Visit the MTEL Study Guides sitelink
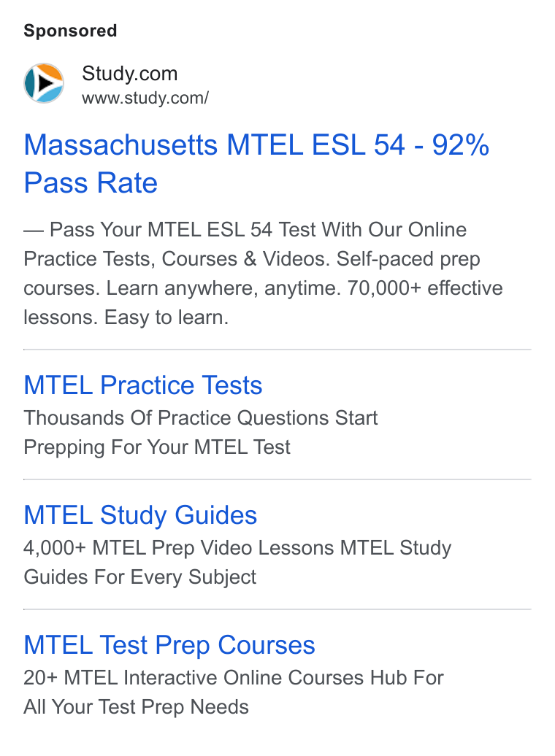This screenshot has width=555, height=756. pos(140,514)
